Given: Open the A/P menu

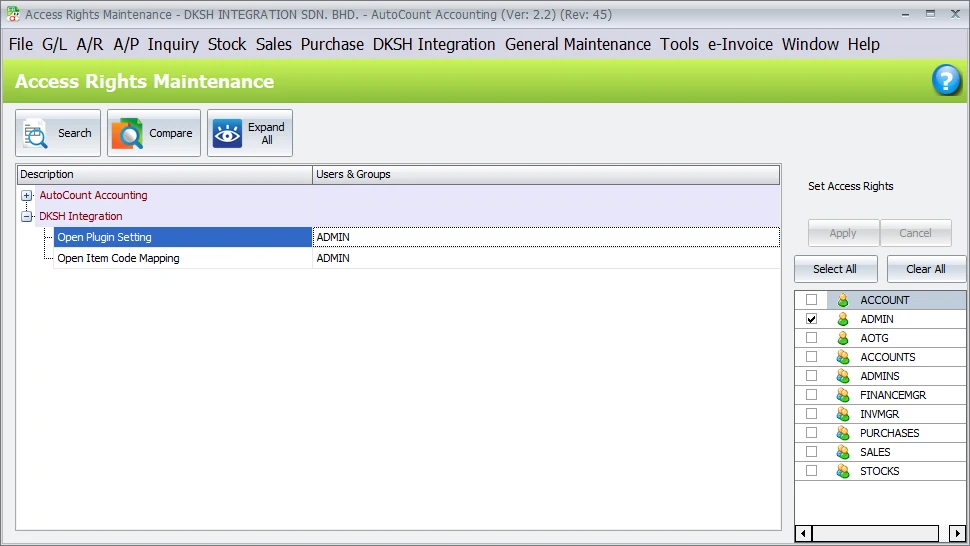Looking at the screenshot, I should click(x=126, y=45).
